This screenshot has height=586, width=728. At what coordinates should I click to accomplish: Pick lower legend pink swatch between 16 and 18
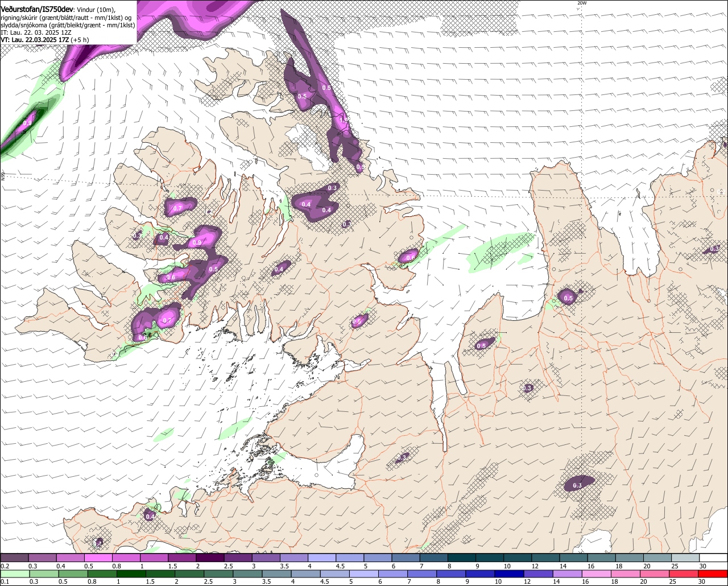(x=597, y=573)
